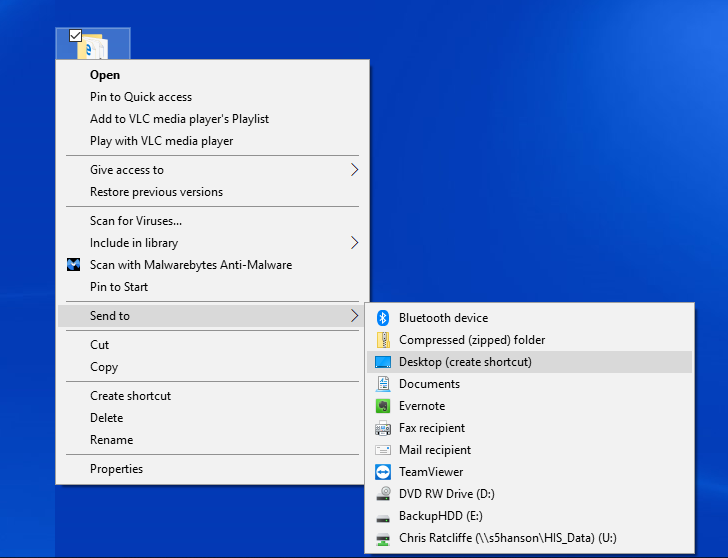Click the TeamViewer arrows icon

click(383, 472)
